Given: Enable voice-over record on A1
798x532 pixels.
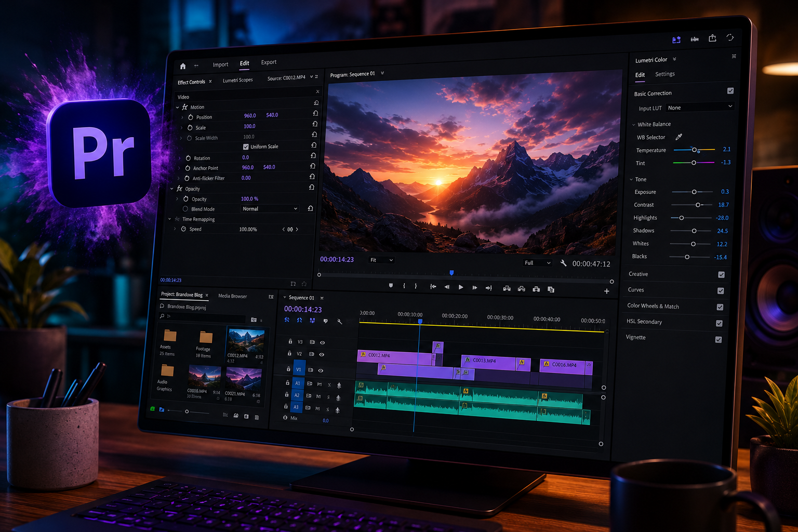Looking at the screenshot, I should click(339, 385).
